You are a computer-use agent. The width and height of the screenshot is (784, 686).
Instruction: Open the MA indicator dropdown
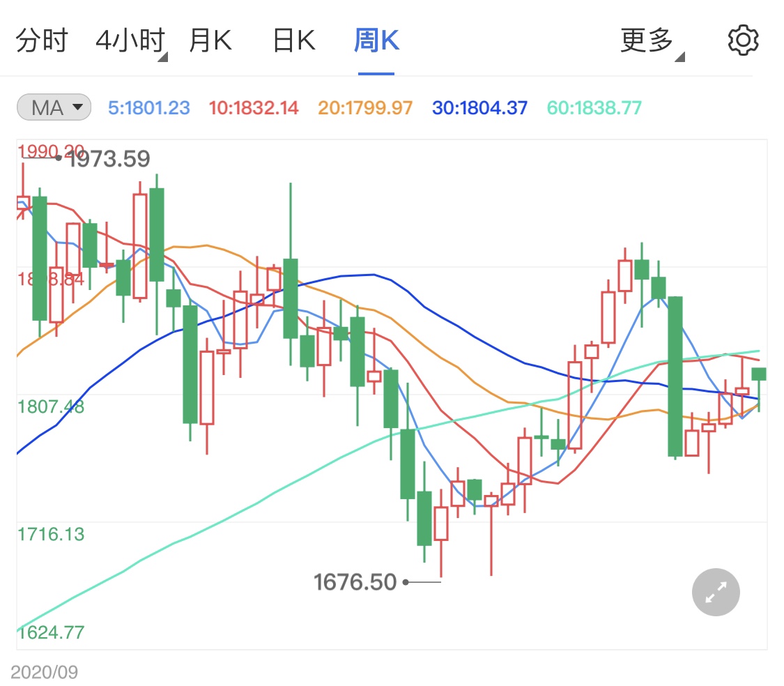tap(53, 106)
